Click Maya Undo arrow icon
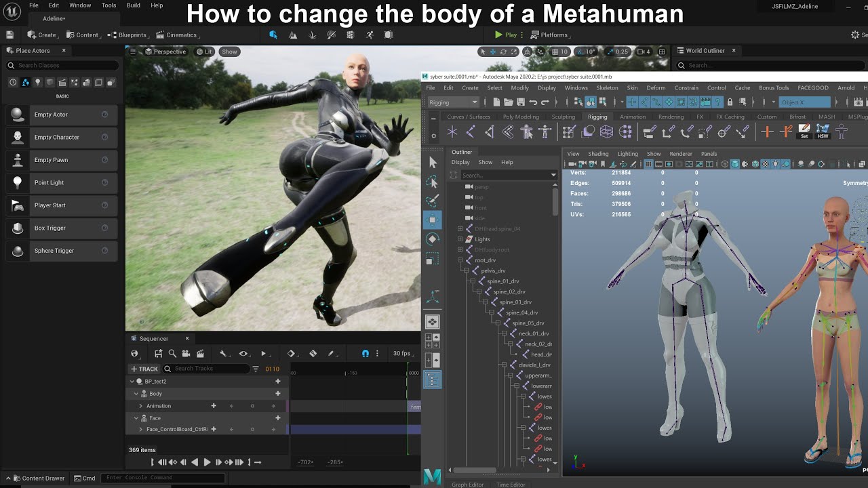 tap(532, 102)
